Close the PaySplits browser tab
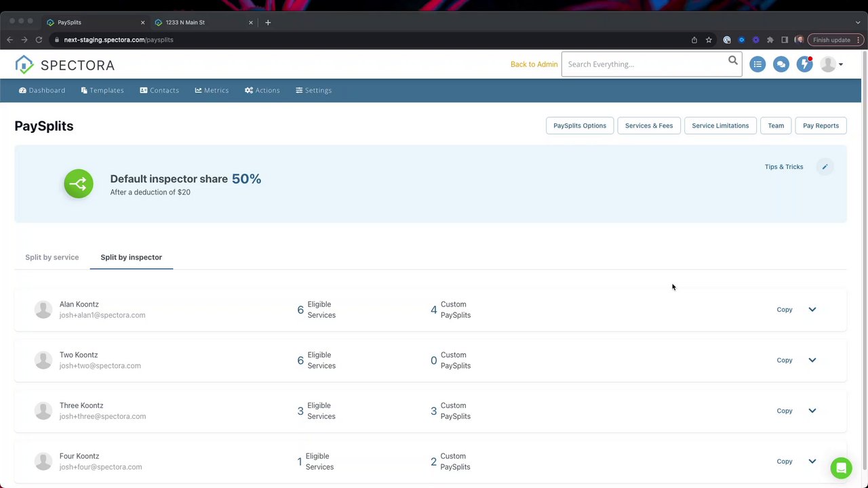Viewport: 868px width, 488px height. pos(142,22)
